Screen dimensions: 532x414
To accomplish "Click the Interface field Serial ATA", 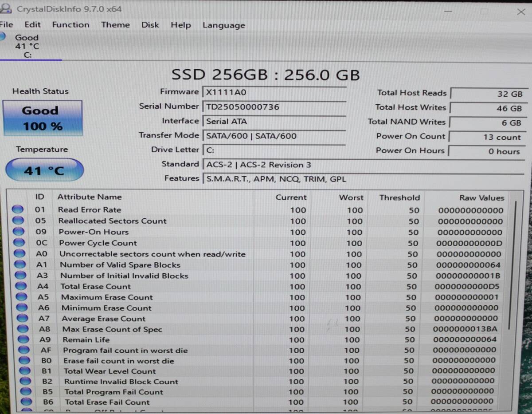I will pos(274,121).
